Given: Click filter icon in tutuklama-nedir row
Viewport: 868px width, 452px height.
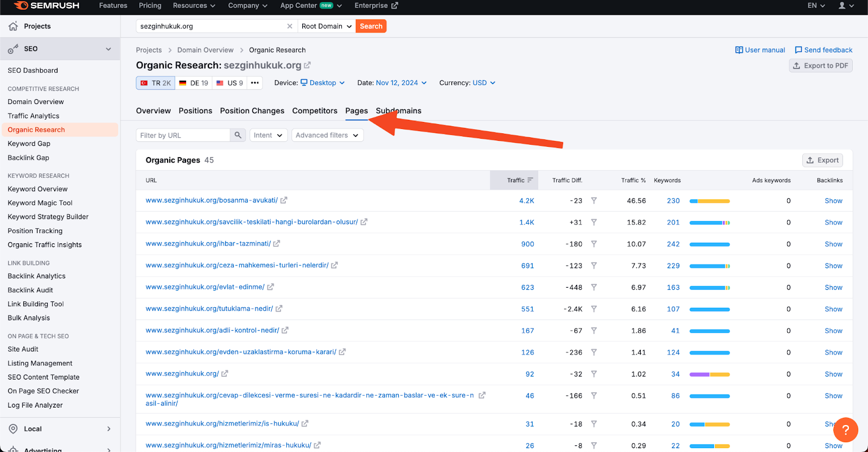Looking at the screenshot, I should (594, 309).
